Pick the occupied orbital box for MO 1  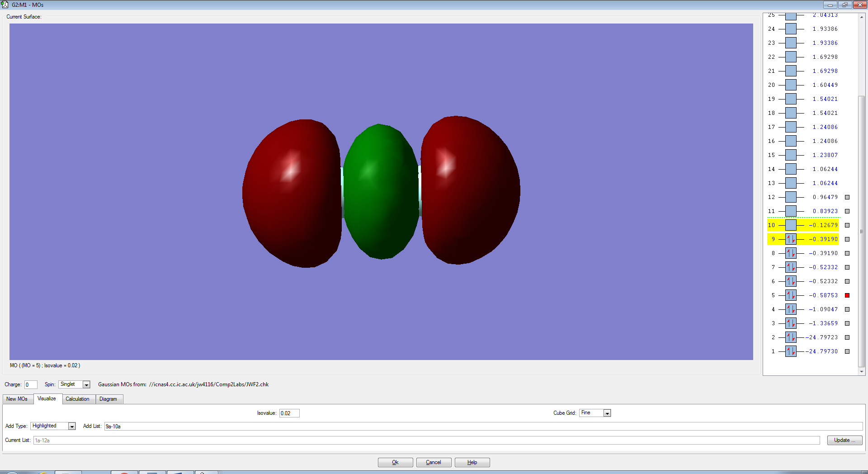coord(791,351)
